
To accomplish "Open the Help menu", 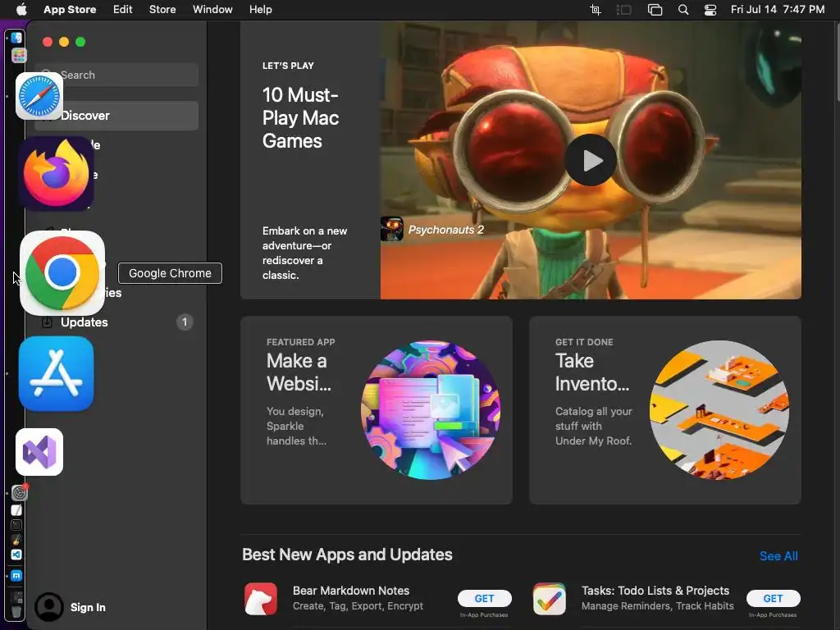I will (260, 9).
